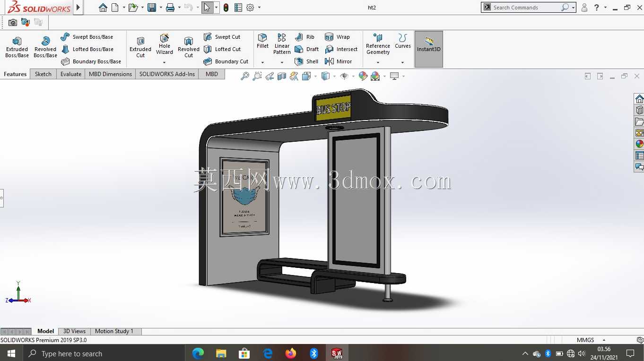Open Dynamic Annotation Views icon
This screenshot has width=644, height=361.
(294, 76)
